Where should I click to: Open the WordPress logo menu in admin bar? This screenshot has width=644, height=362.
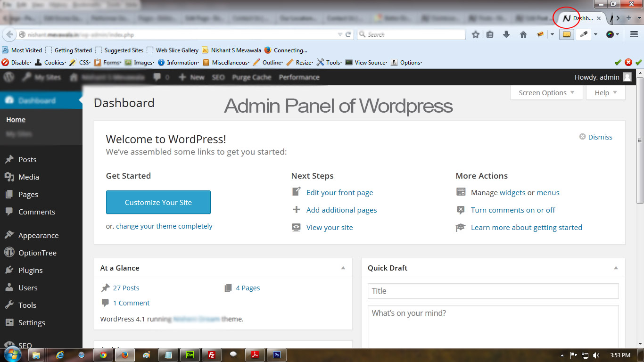(x=8, y=77)
